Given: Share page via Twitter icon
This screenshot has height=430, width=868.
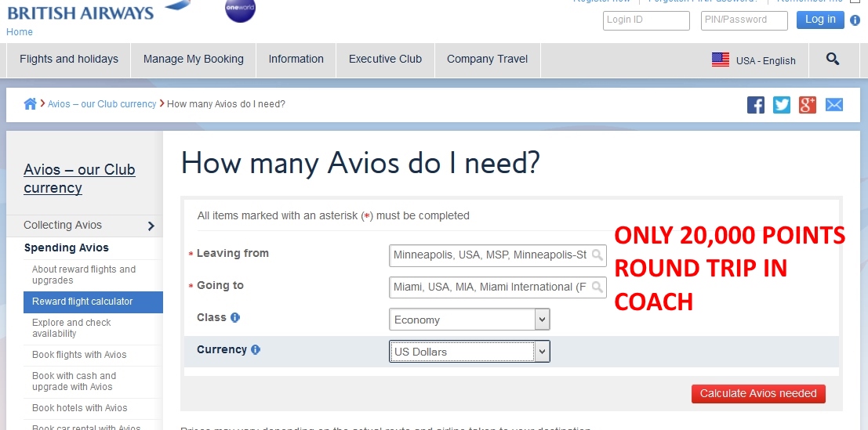Looking at the screenshot, I should [x=782, y=105].
